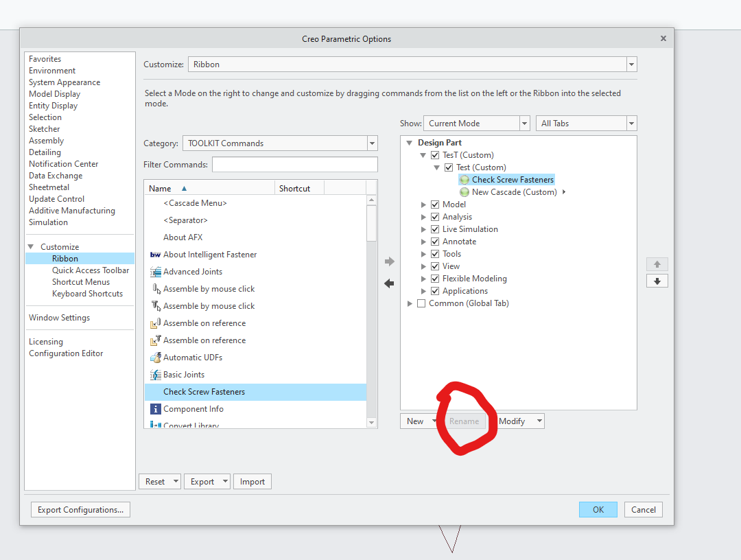
Task: Open the Category TOOLKIT Commands dropdown
Action: [371, 143]
